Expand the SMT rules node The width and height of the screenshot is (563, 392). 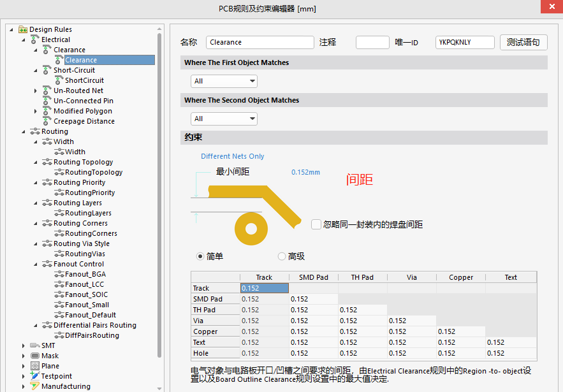coord(24,345)
